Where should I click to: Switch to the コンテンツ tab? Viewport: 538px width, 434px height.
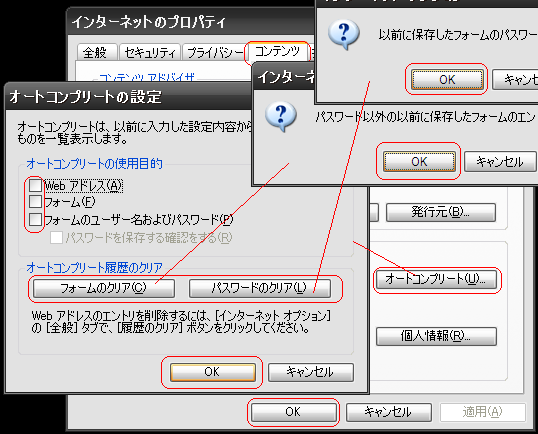point(277,52)
